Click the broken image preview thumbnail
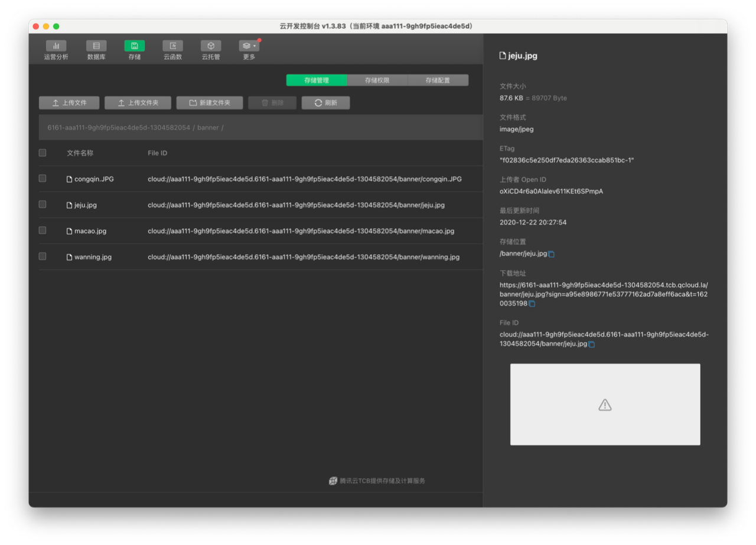756x545 pixels. click(605, 404)
